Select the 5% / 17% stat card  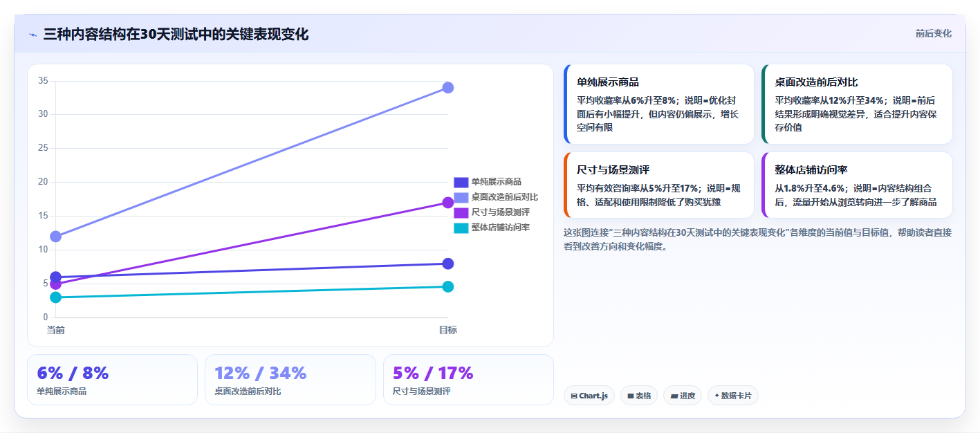(x=468, y=380)
